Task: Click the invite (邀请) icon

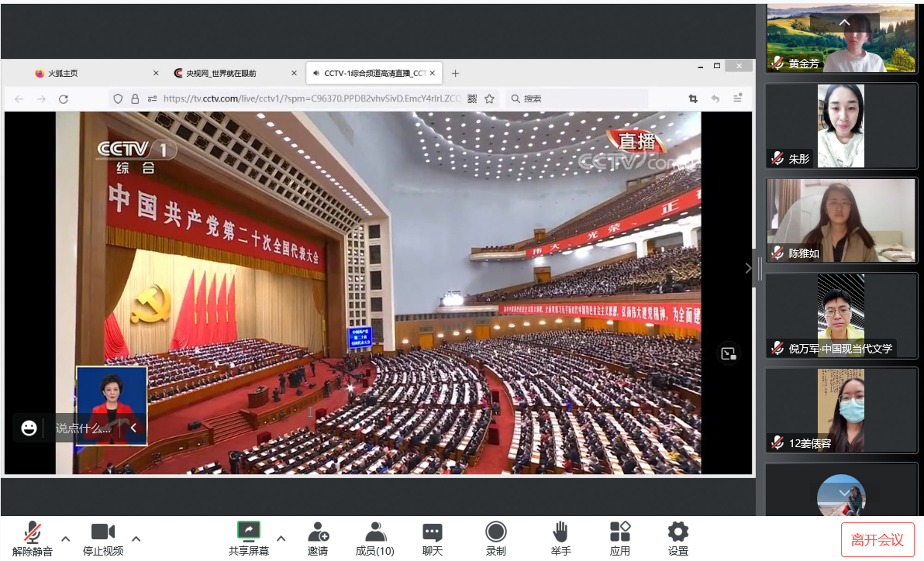Action: coord(318,532)
